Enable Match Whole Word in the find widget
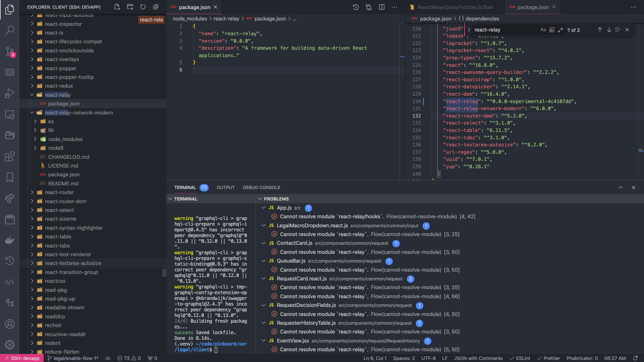The image size is (644, 362). click(551, 30)
